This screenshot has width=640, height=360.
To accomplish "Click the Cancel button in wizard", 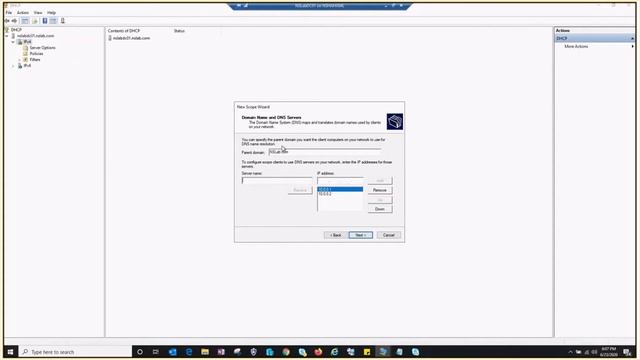I will [389, 235].
